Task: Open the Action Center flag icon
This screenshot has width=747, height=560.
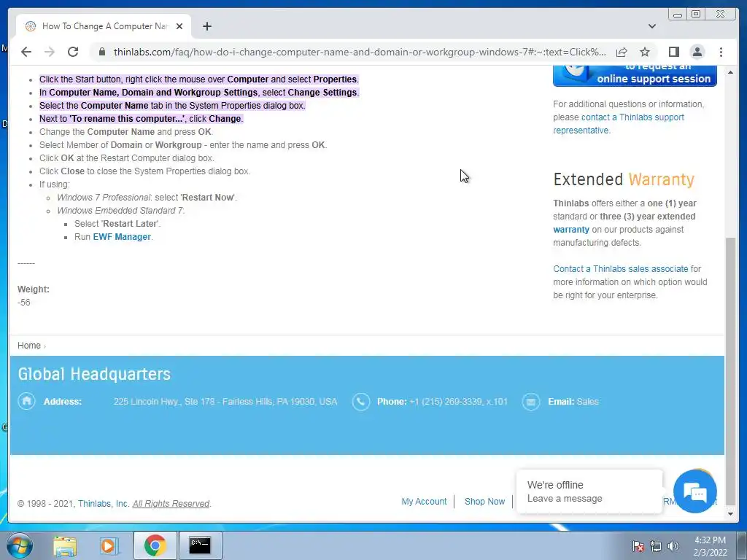Action: click(x=638, y=546)
